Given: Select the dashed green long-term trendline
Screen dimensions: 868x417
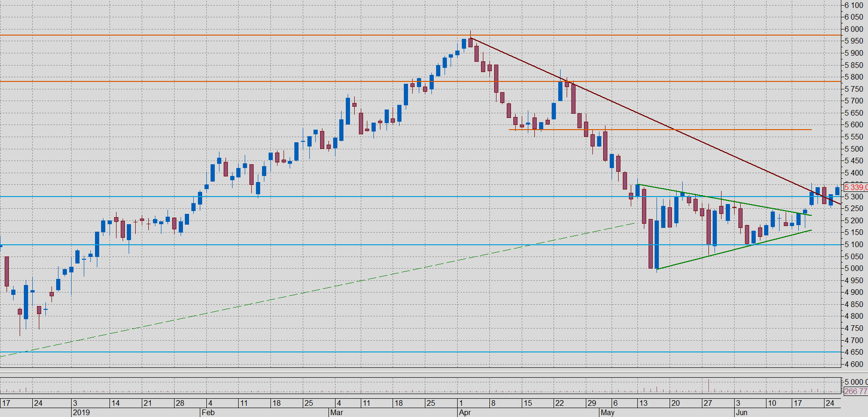Looking at the screenshot, I should 318,290.
